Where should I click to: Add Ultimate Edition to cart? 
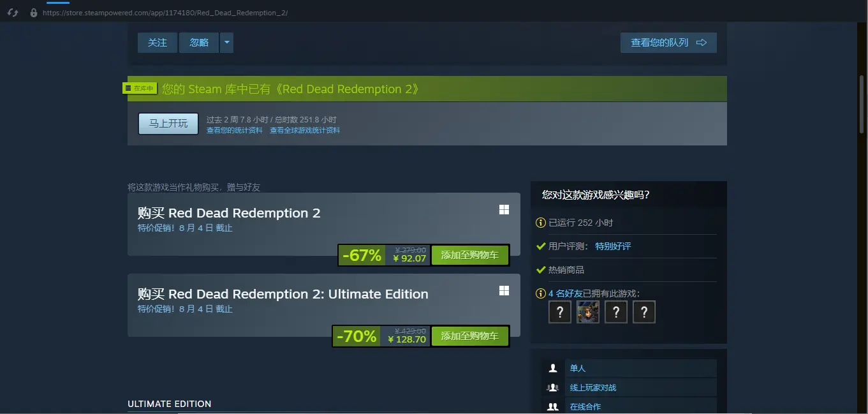(x=469, y=336)
